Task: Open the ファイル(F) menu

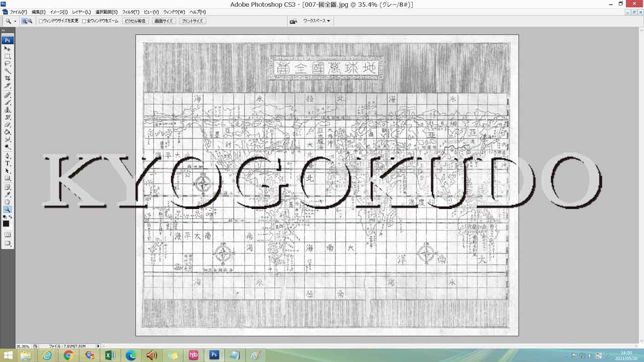Action: [18, 12]
